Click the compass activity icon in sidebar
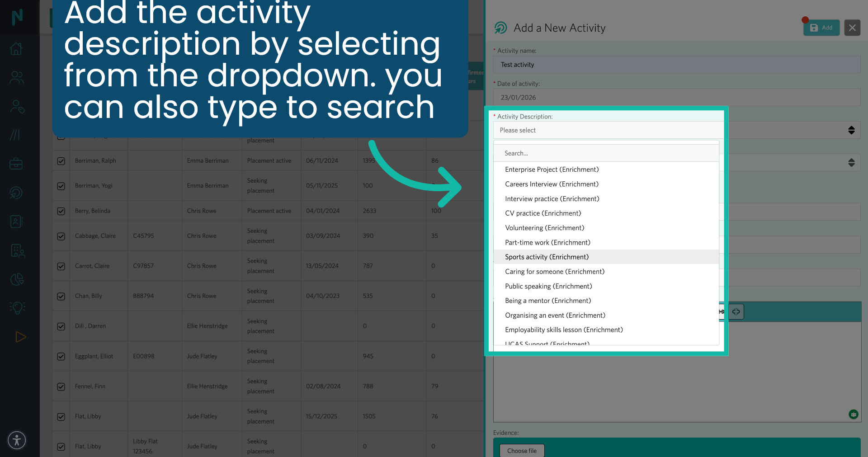 pos(17,193)
